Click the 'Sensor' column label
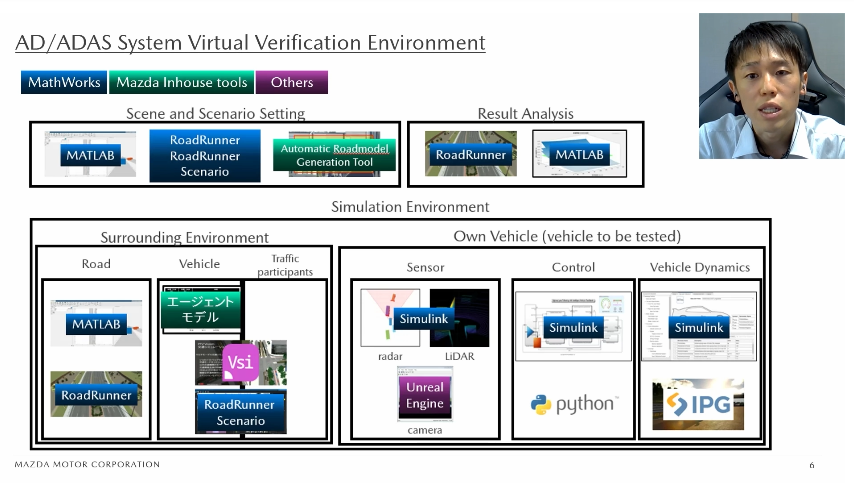 (425, 267)
